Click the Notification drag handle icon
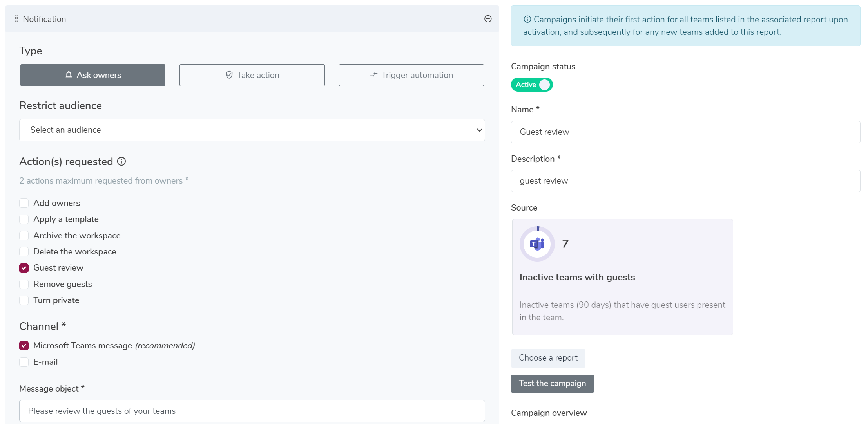 click(x=16, y=19)
